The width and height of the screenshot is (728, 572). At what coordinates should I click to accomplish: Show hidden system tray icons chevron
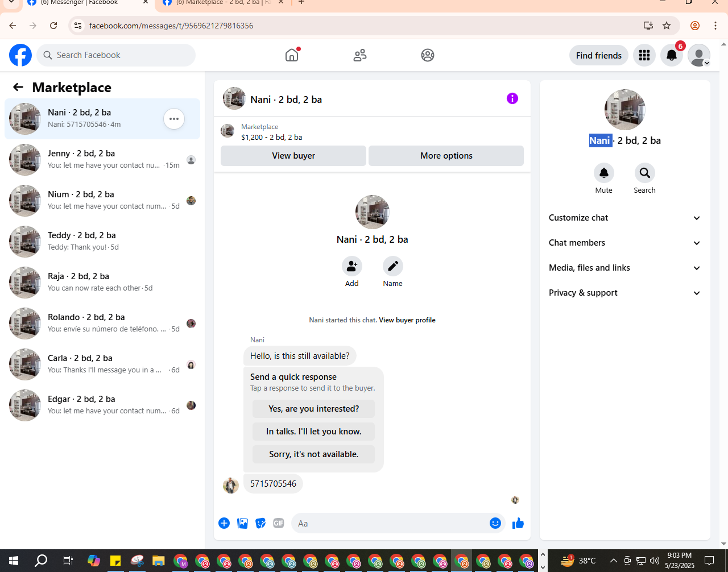coord(614,561)
